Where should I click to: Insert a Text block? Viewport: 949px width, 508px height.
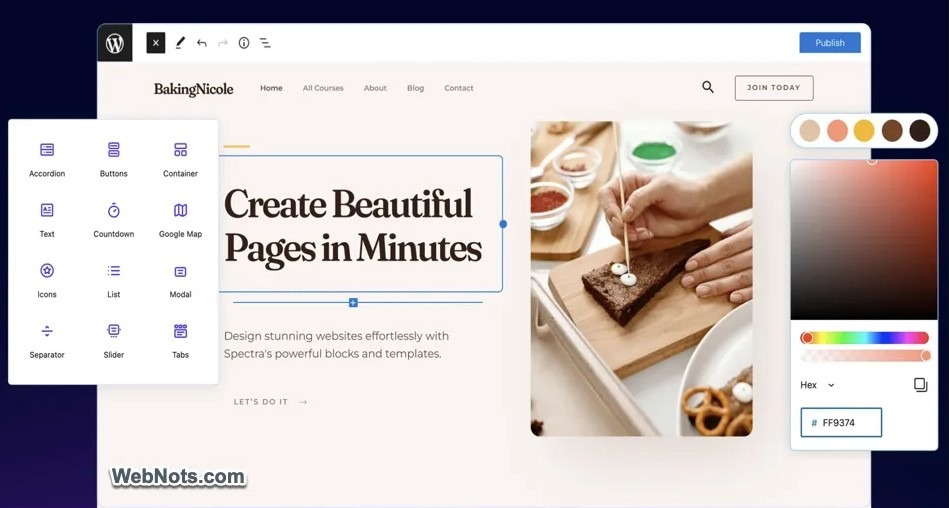(x=47, y=220)
